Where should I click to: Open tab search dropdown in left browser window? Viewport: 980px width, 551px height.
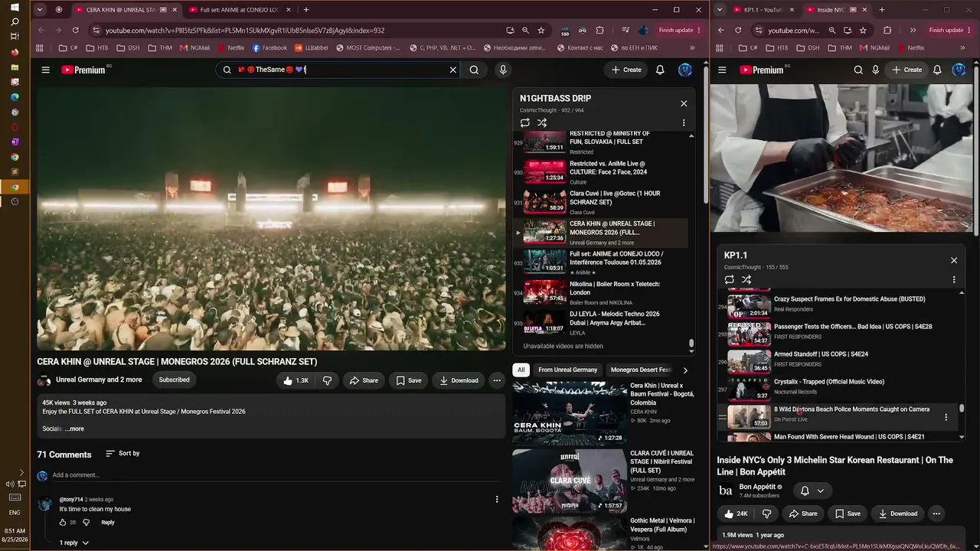tap(39, 10)
